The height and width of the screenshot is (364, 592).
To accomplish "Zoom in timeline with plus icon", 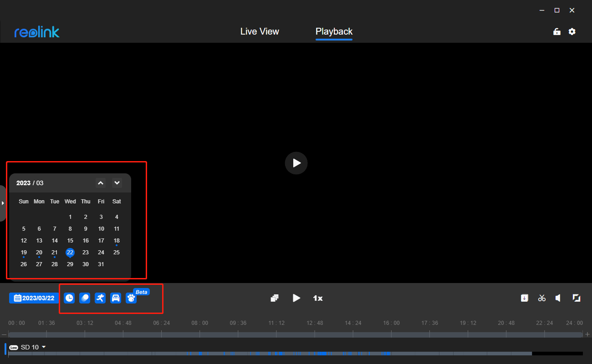I will (x=587, y=334).
